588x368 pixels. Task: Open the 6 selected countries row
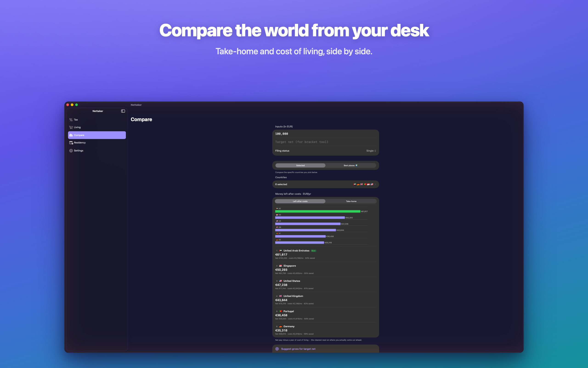[326, 184]
